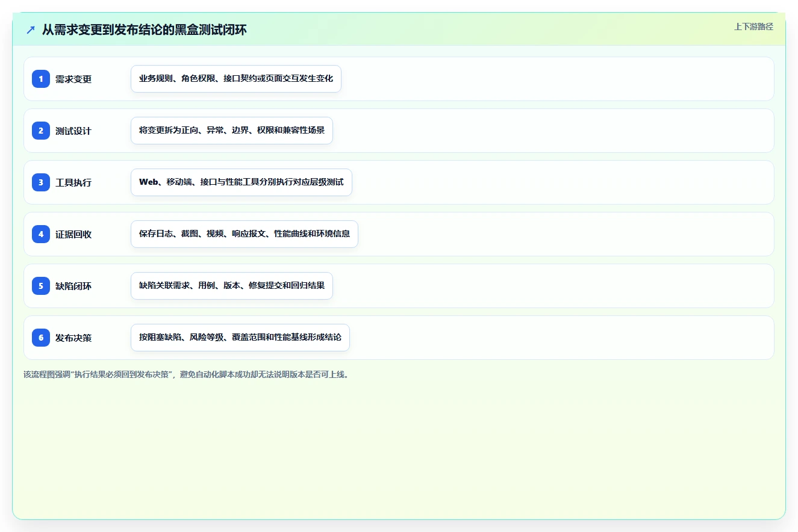Screen dimensions: 798x532
Task: Click the arrow icon beside the flowchart title
Action: (31, 29)
